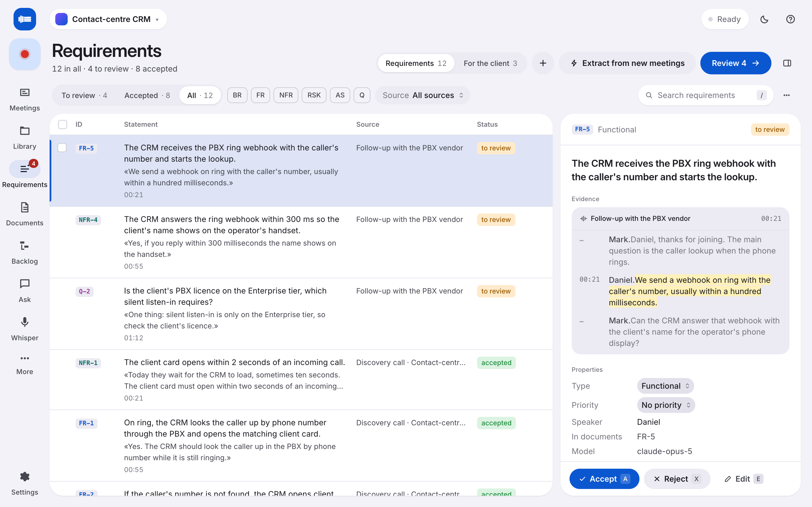Viewport: 812px width, 507px height.
Task: Select the To review filter tab
Action: [84, 95]
